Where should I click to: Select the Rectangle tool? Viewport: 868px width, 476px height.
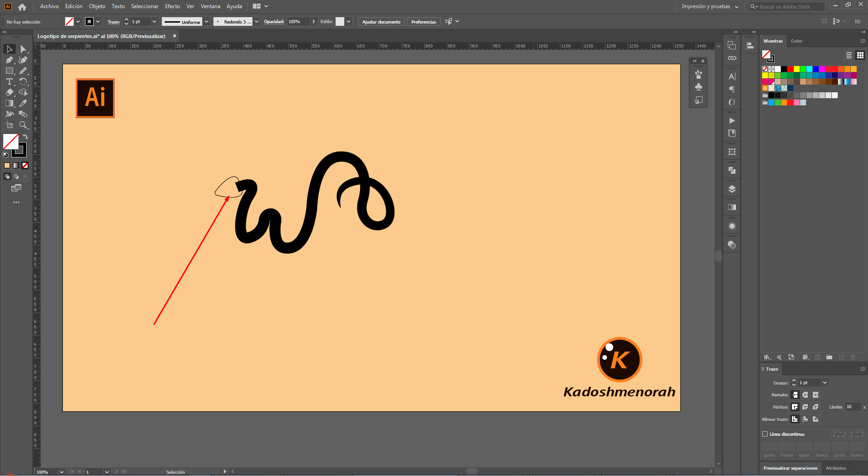pos(9,71)
